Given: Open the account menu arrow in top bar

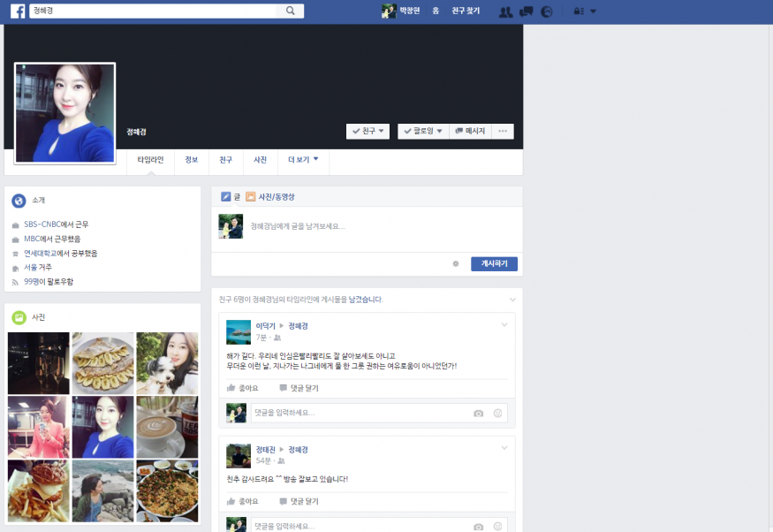Looking at the screenshot, I should pyautogui.click(x=593, y=11).
